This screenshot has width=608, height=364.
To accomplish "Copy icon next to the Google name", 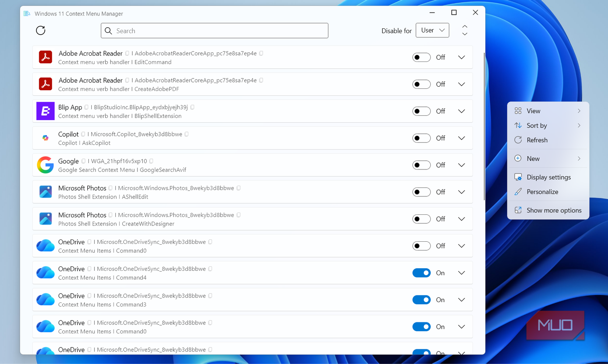I will tap(83, 161).
